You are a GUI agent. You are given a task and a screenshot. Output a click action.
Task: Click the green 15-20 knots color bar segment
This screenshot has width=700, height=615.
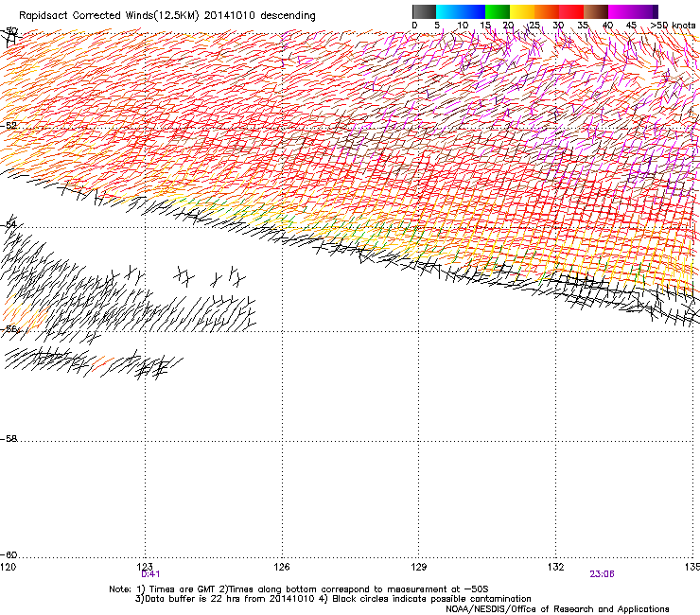(498, 11)
